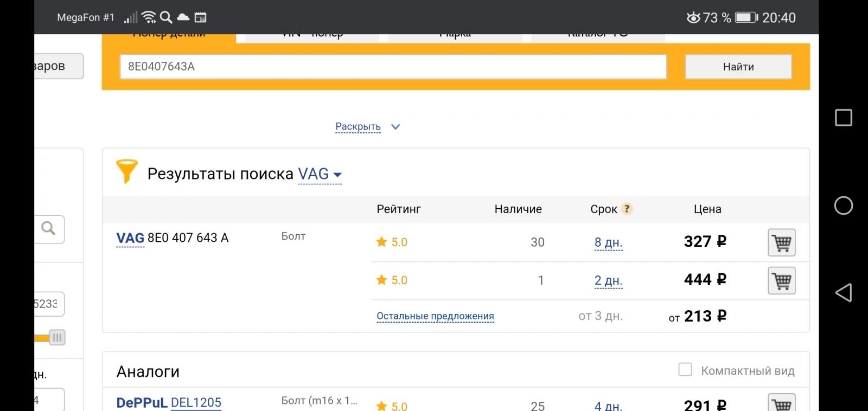Click the Болт (m16 x 1... description
868x411 pixels.
tap(320, 401)
